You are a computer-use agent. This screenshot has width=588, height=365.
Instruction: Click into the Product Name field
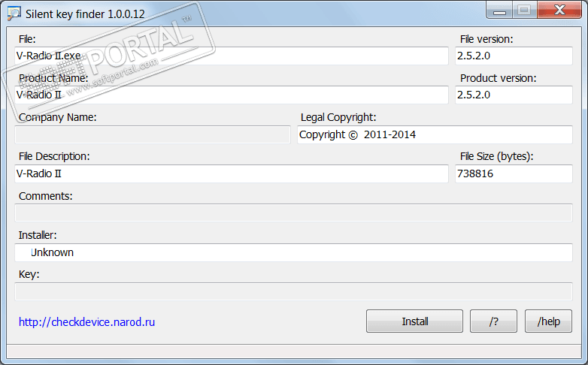coord(232,95)
